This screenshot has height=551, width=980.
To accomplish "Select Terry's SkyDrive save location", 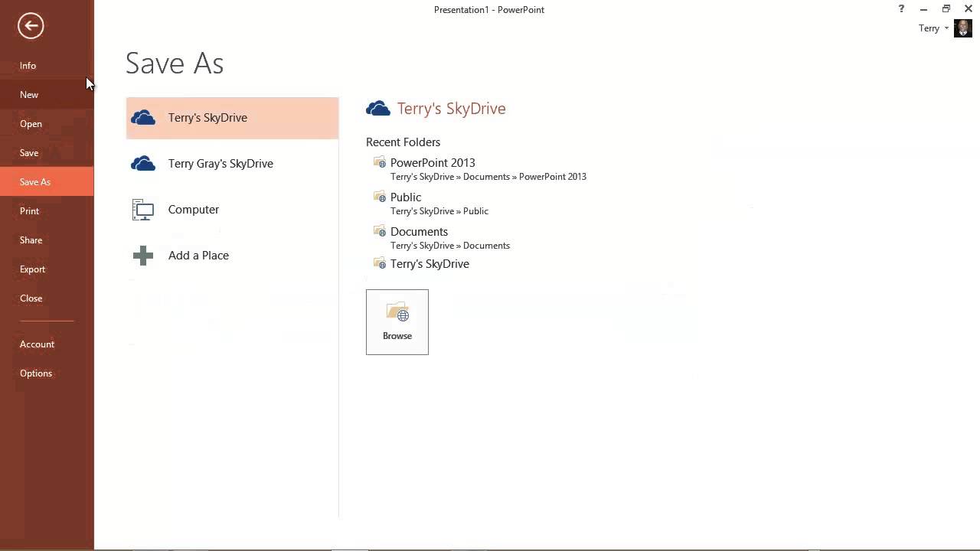I will pos(232,118).
